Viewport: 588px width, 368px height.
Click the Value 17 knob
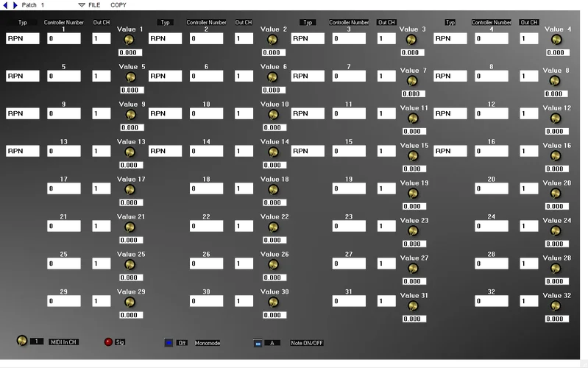pyautogui.click(x=130, y=189)
